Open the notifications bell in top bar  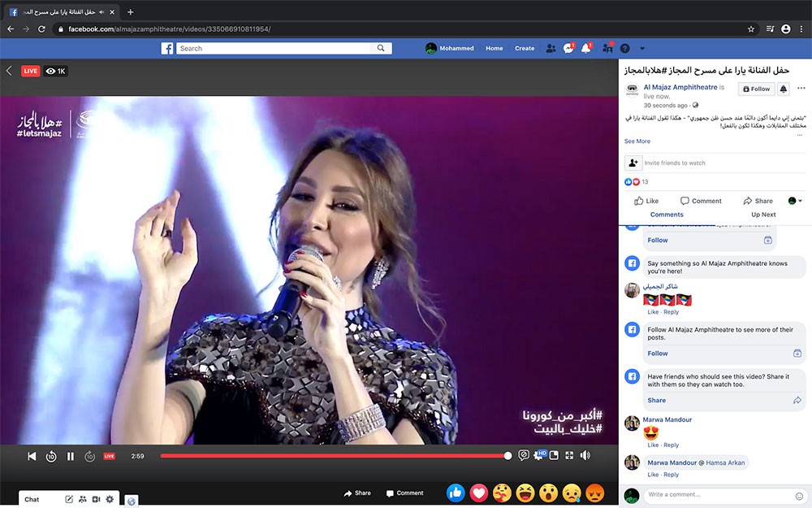click(586, 48)
